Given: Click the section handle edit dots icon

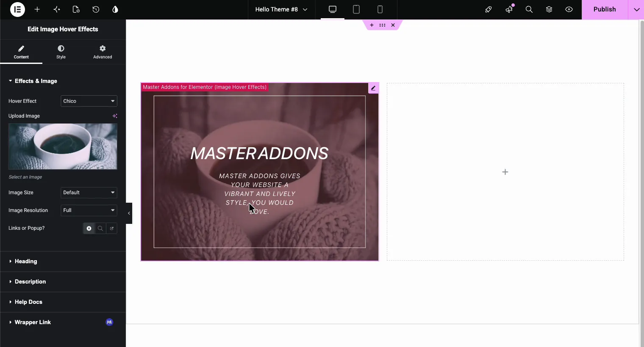Looking at the screenshot, I should coord(383,25).
